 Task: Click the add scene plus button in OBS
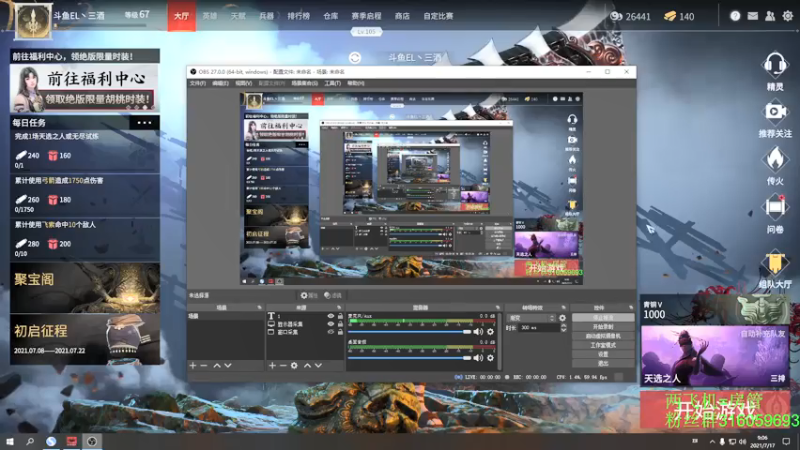(x=193, y=365)
